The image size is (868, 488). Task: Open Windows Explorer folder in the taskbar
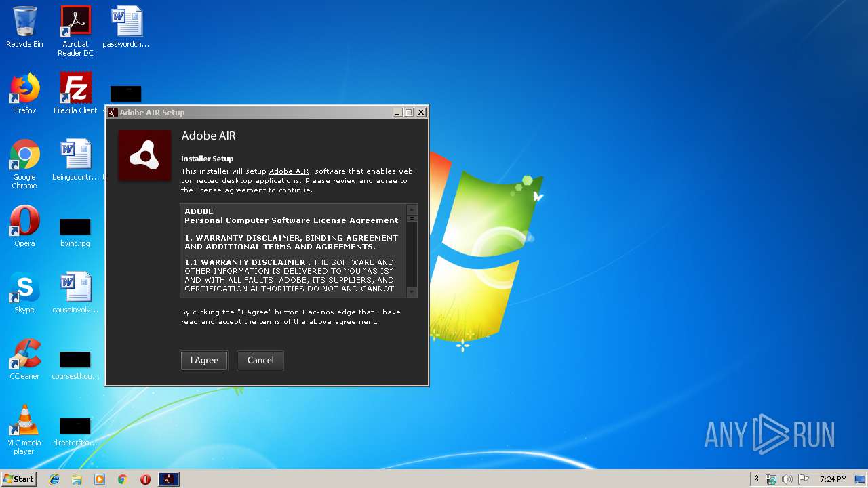point(77,479)
